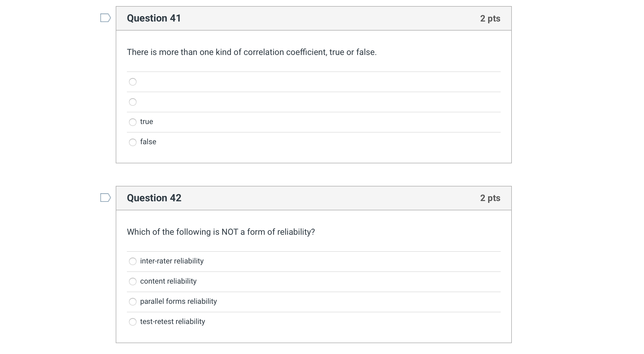
Task: Click the first blank answer option in Question 41
Action: (x=133, y=82)
